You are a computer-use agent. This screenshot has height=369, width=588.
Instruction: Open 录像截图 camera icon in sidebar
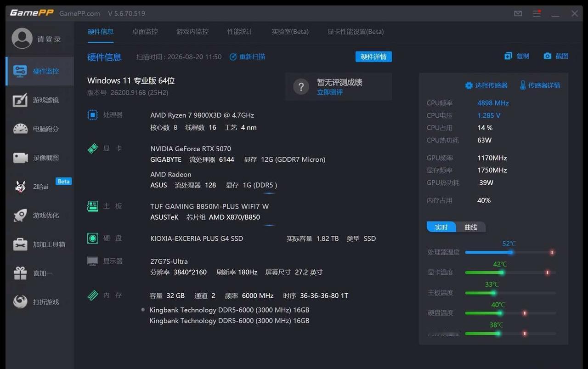pyautogui.click(x=20, y=158)
